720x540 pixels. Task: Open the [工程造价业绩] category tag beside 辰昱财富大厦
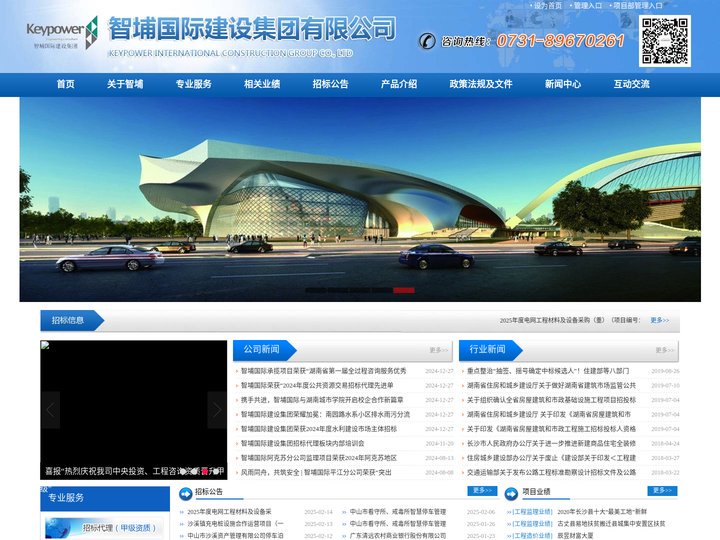tap(532, 536)
